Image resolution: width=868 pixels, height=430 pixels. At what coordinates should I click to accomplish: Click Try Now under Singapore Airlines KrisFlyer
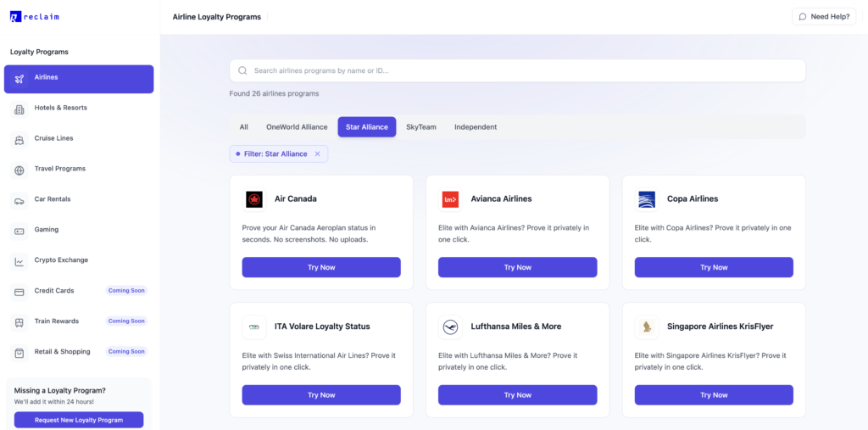click(714, 394)
